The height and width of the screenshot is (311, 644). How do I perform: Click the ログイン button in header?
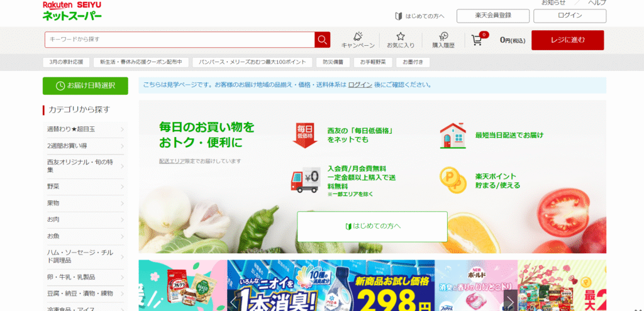coord(570,16)
